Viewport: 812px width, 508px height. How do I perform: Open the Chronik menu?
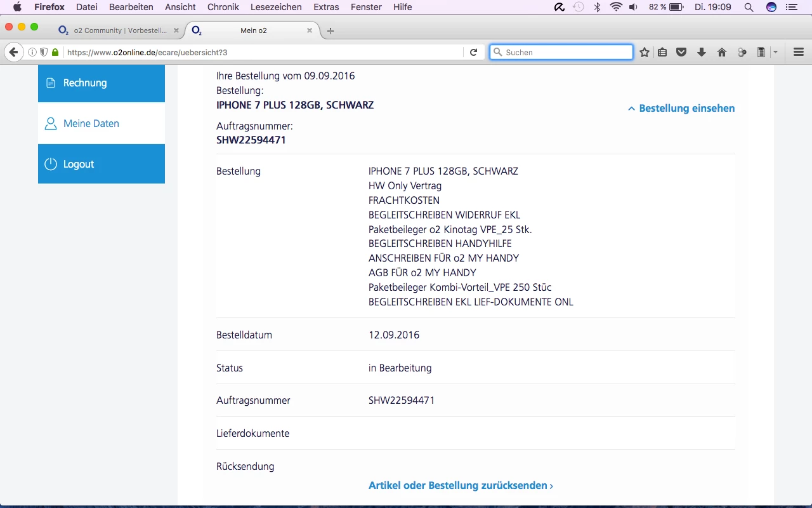[x=223, y=7]
